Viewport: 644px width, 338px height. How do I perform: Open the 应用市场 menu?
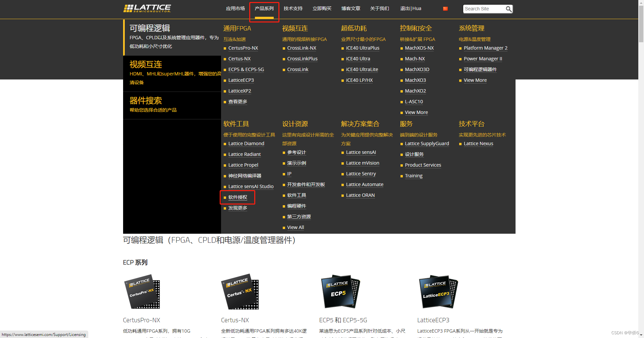[x=235, y=9]
